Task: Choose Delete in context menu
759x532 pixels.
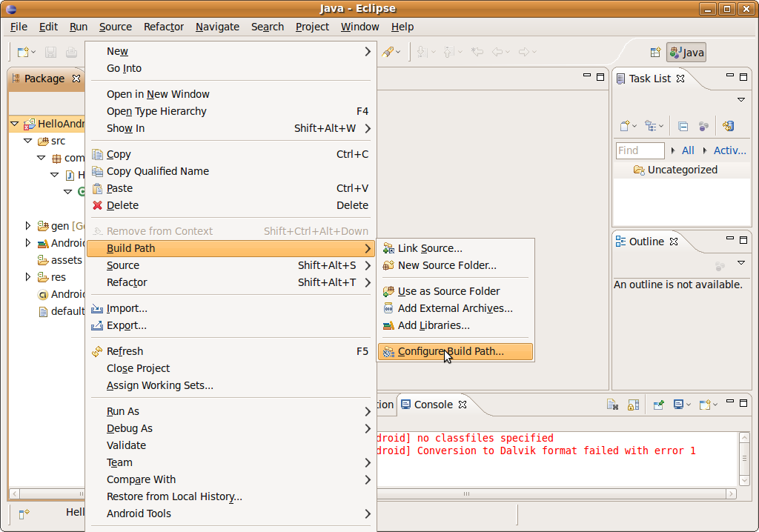Action: tap(231, 205)
